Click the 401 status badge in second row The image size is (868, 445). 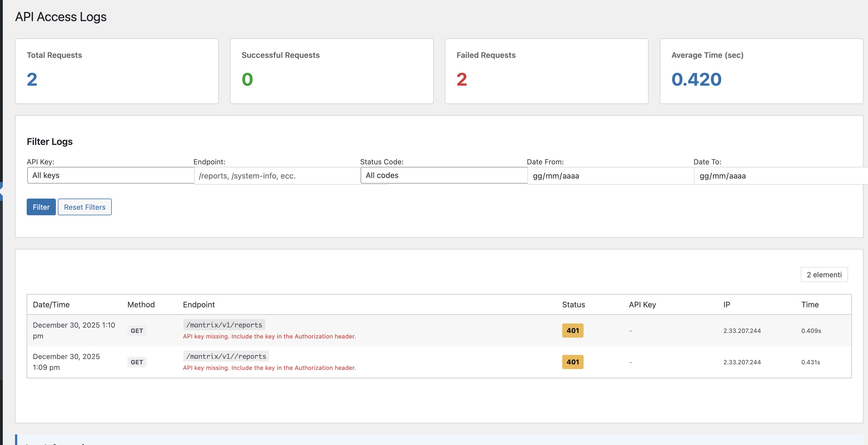[572, 362]
